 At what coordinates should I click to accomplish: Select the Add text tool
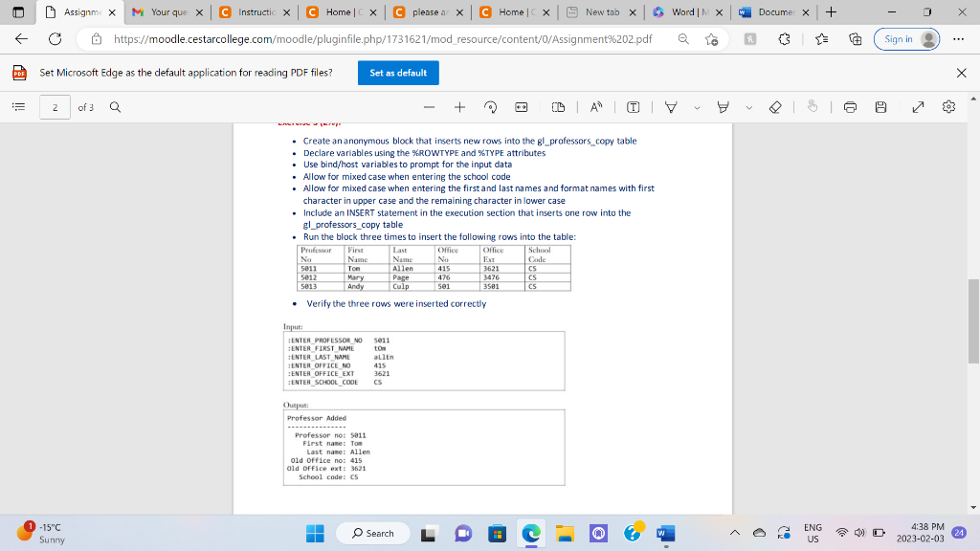(633, 106)
